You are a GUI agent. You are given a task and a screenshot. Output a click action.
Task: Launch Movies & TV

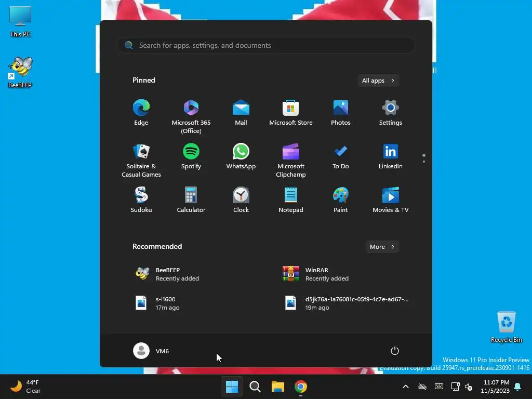tap(391, 200)
